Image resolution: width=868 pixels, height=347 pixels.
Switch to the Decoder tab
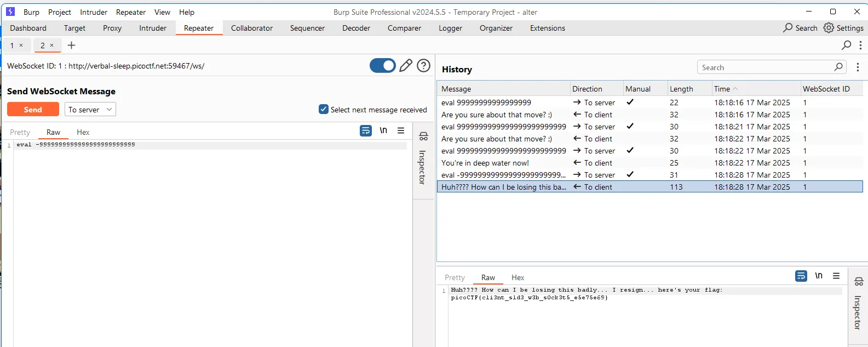[x=357, y=28]
